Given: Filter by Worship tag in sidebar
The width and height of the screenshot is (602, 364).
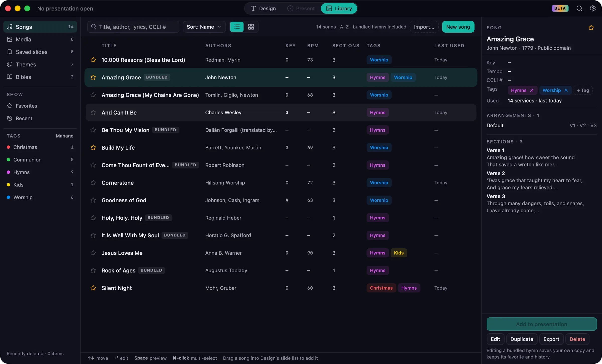Looking at the screenshot, I should 40,197.
